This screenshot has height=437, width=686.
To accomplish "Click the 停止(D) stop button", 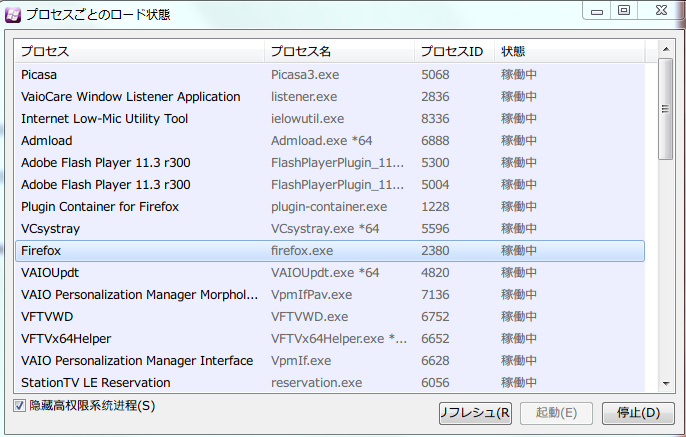I will [x=638, y=413].
